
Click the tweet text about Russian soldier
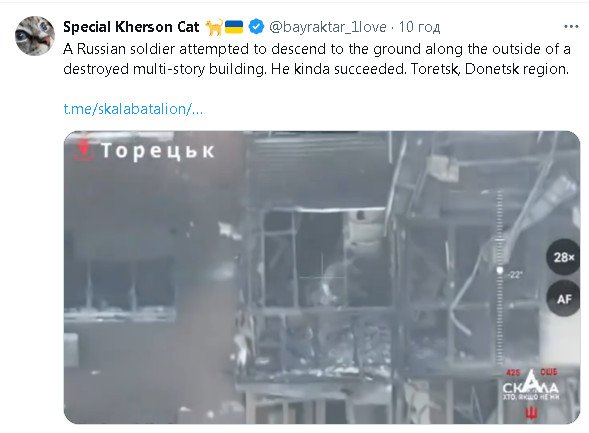(317, 59)
